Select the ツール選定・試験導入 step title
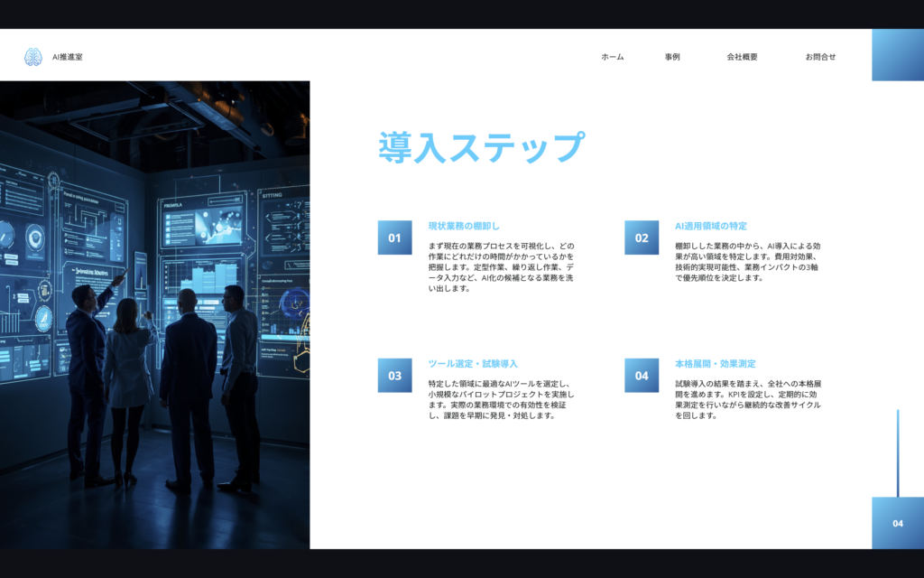Viewport: 924px width, 578px height. [x=473, y=364]
